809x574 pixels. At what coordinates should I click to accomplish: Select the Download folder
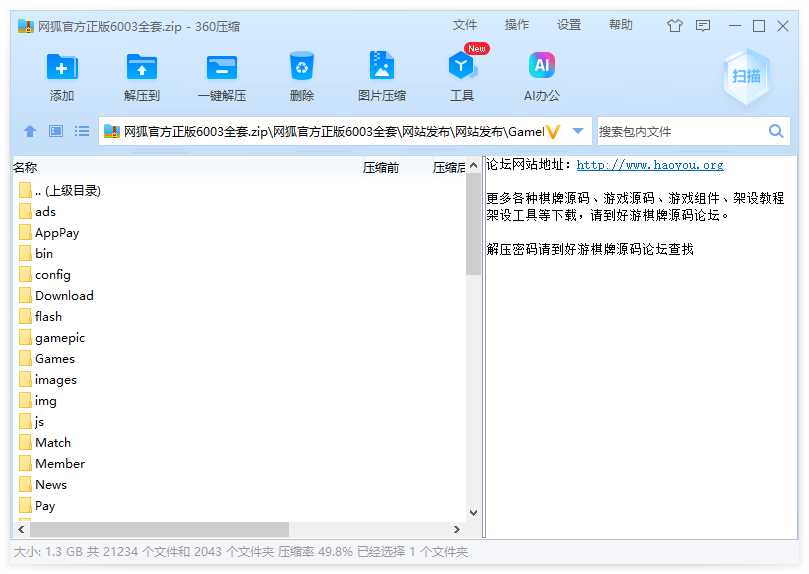click(239, 296)
